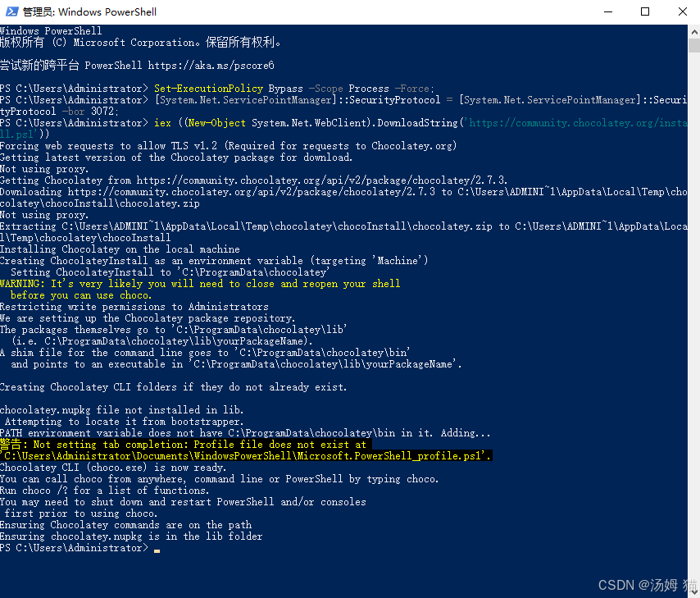Click 'Creating Chocolatey CLI folders' line
The image size is (700, 598).
coord(173,387)
